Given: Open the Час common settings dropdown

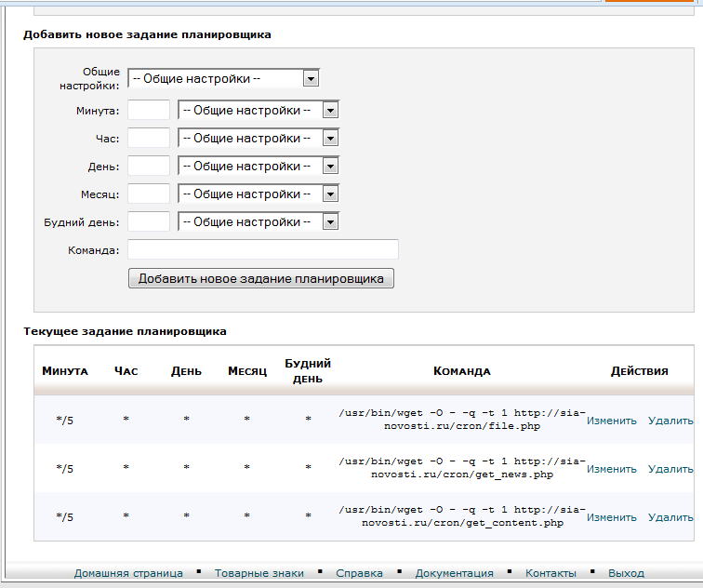Looking at the screenshot, I should [259, 138].
